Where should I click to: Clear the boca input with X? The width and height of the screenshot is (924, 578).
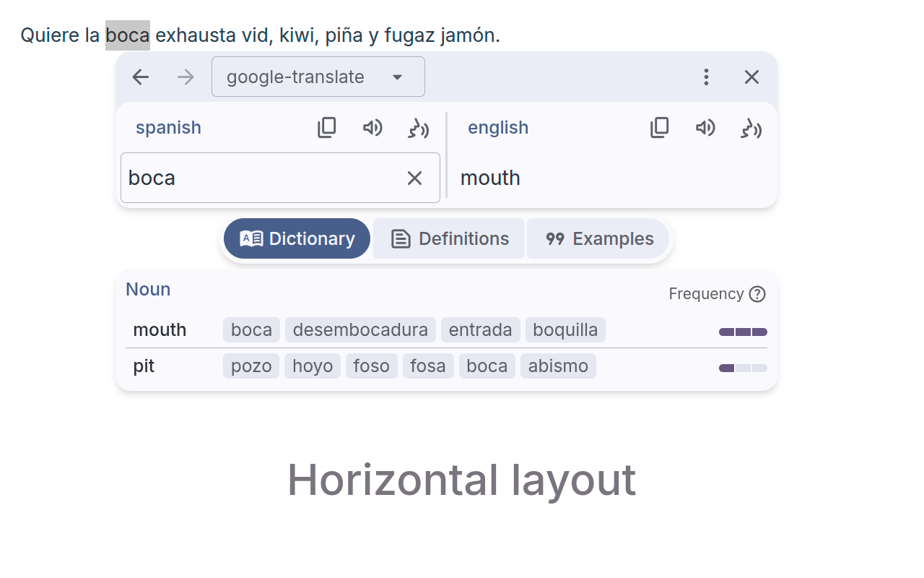[414, 178]
